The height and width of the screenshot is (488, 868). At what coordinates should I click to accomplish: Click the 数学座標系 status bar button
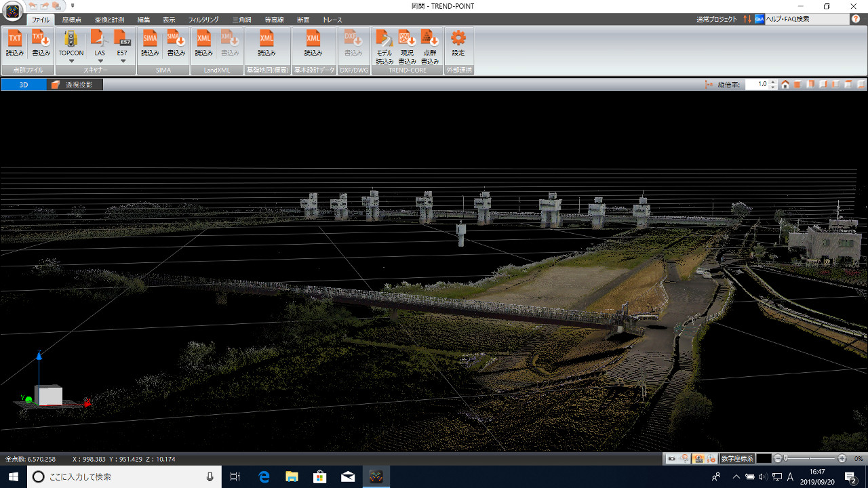737,459
